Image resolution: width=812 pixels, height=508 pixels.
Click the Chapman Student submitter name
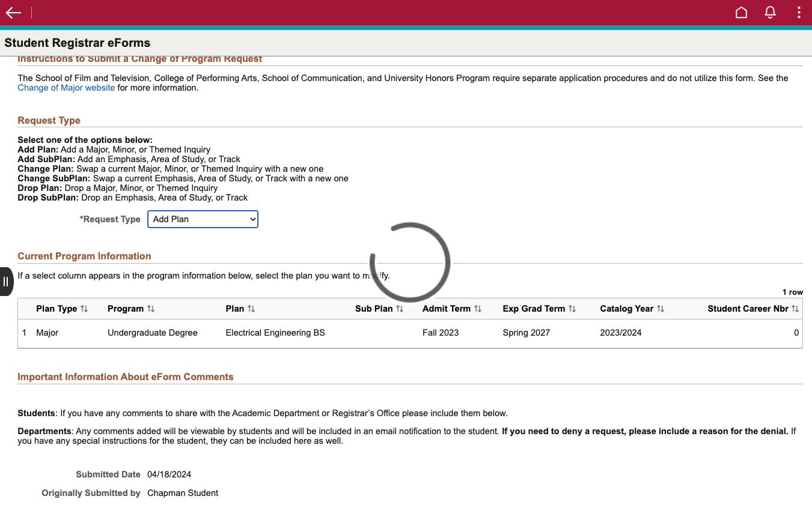coord(183,493)
